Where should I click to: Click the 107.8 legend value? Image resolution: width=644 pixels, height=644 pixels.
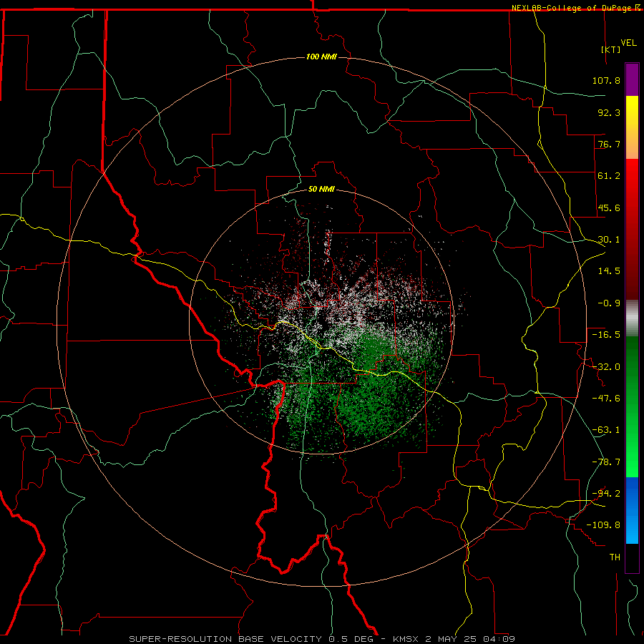point(606,80)
